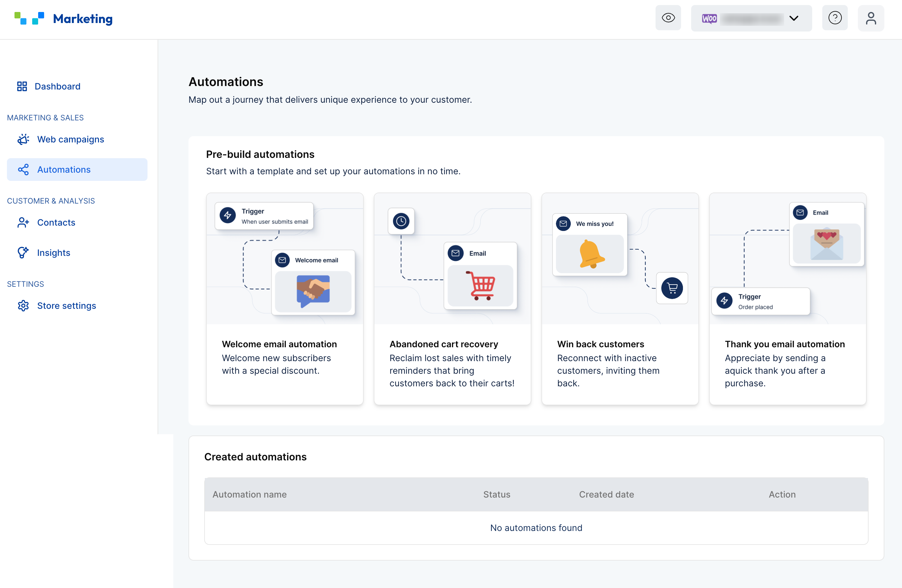Click the When user submits email trigger label
902x588 pixels.
(x=275, y=222)
